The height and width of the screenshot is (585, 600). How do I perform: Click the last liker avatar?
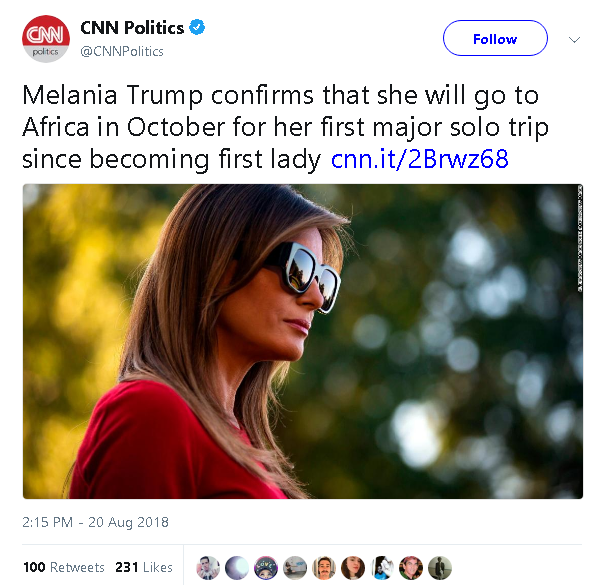pyautogui.click(x=440, y=567)
